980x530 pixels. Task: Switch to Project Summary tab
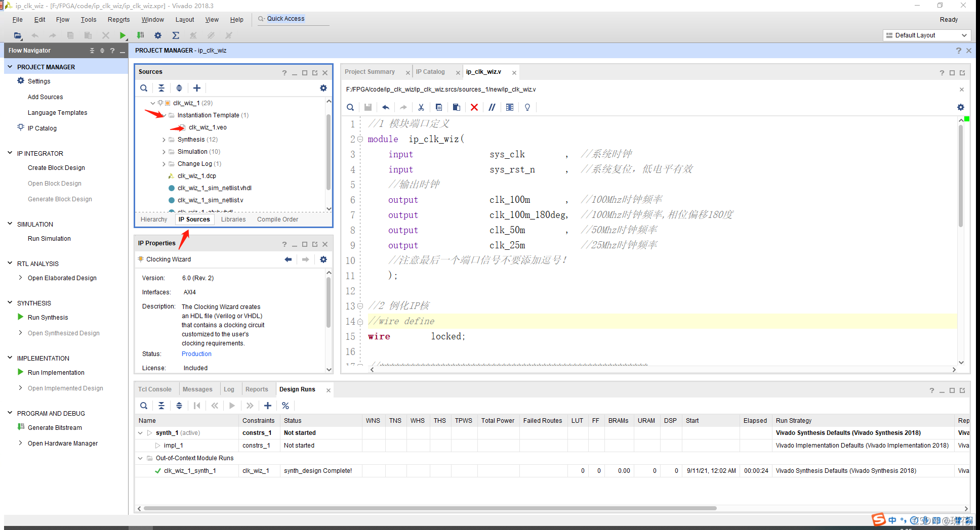[x=370, y=72]
